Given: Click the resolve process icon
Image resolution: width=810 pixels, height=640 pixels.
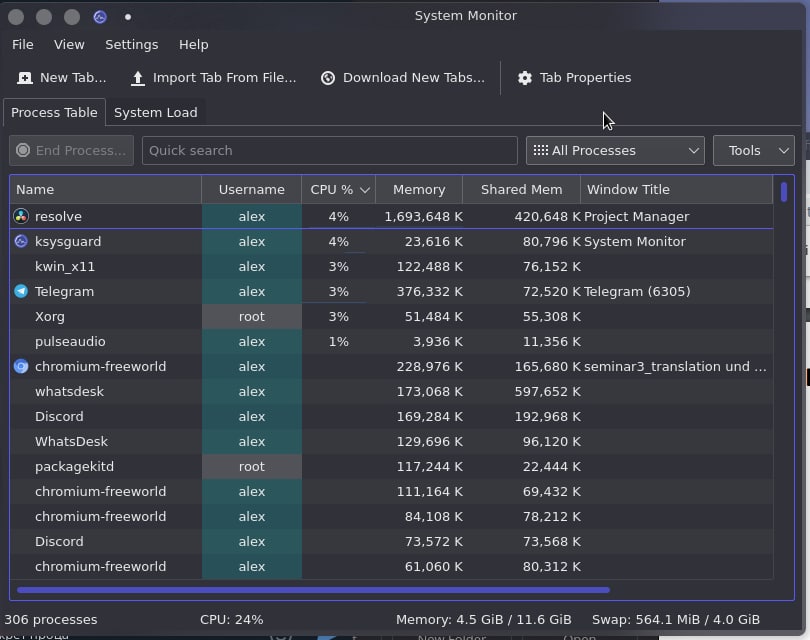Looking at the screenshot, I should pyautogui.click(x=21, y=216).
